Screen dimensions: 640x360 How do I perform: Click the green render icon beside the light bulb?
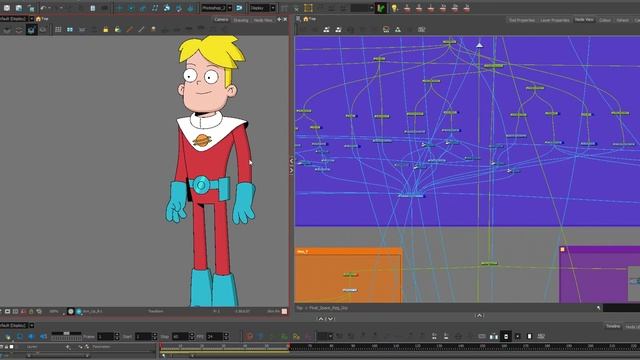point(381,8)
